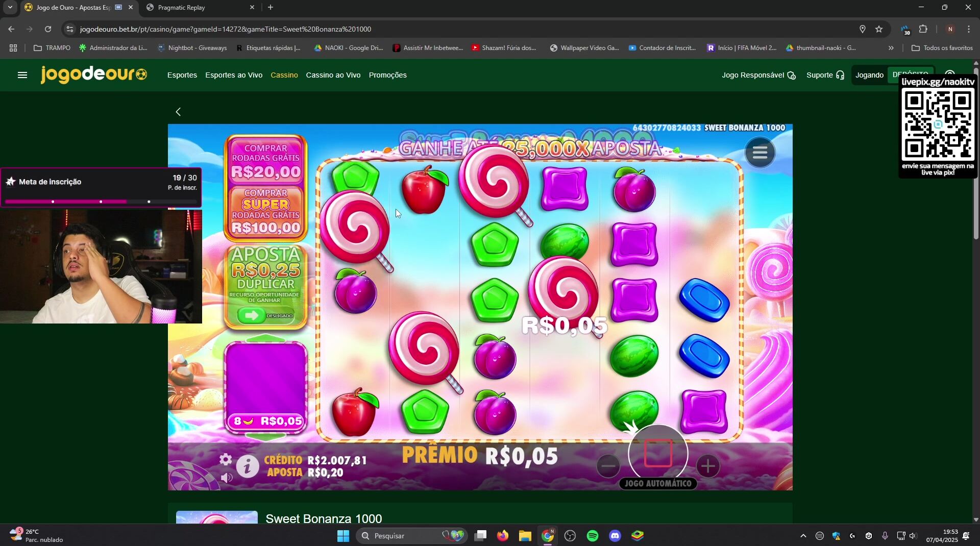Open the browser extensions puzzle icon
The height and width of the screenshot is (546, 980).
click(923, 29)
